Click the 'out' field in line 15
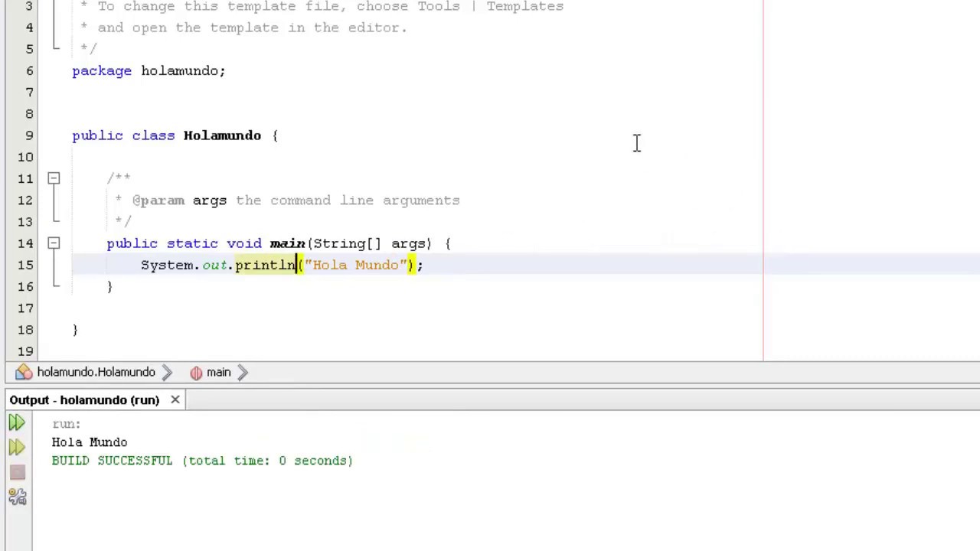The width and height of the screenshot is (980, 551). pyautogui.click(x=215, y=265)
